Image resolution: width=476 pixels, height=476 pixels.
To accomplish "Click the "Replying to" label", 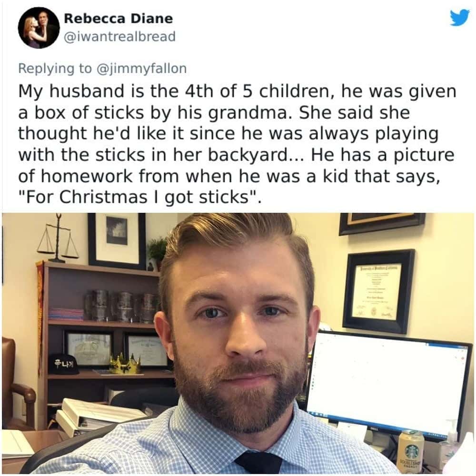I will pyautogui.click(x=55, y=69).
